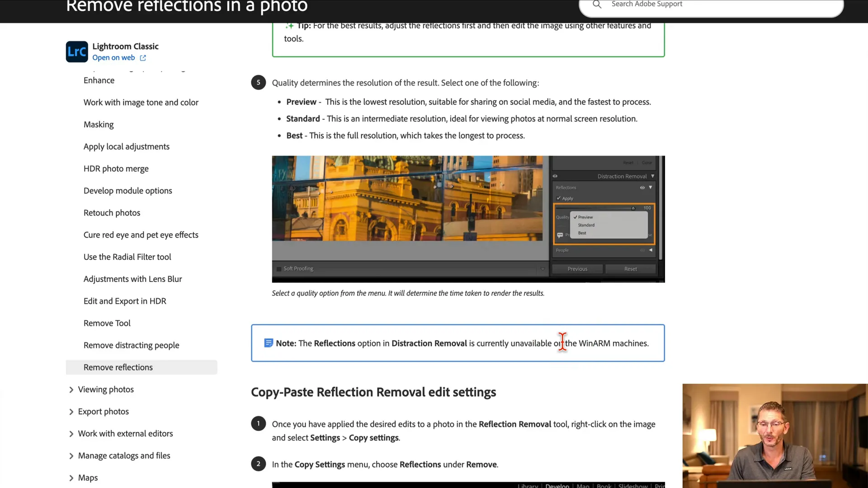Choose Preview in the Quality menu
The height and width of the screenshot is (488, 868).
coord(585,217)
